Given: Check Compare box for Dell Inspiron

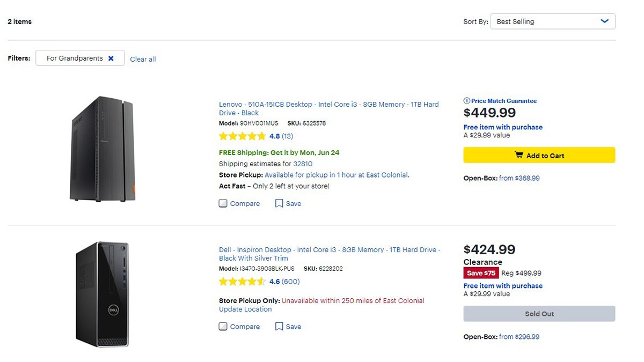Looking at the screenshot, I should pos(223,327).
